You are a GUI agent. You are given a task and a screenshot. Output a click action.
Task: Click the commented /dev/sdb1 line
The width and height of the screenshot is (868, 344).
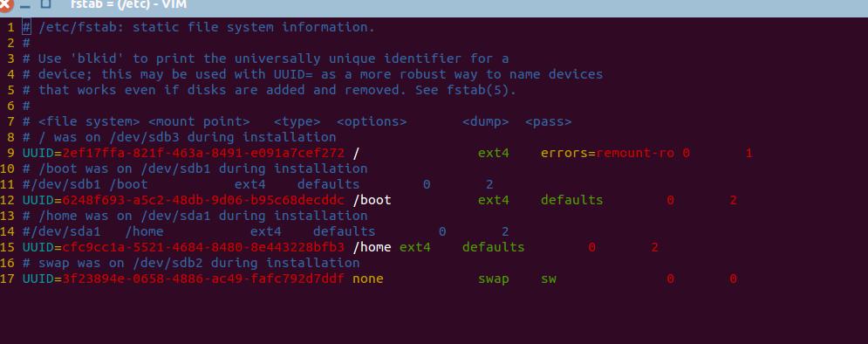coord(257,184)
